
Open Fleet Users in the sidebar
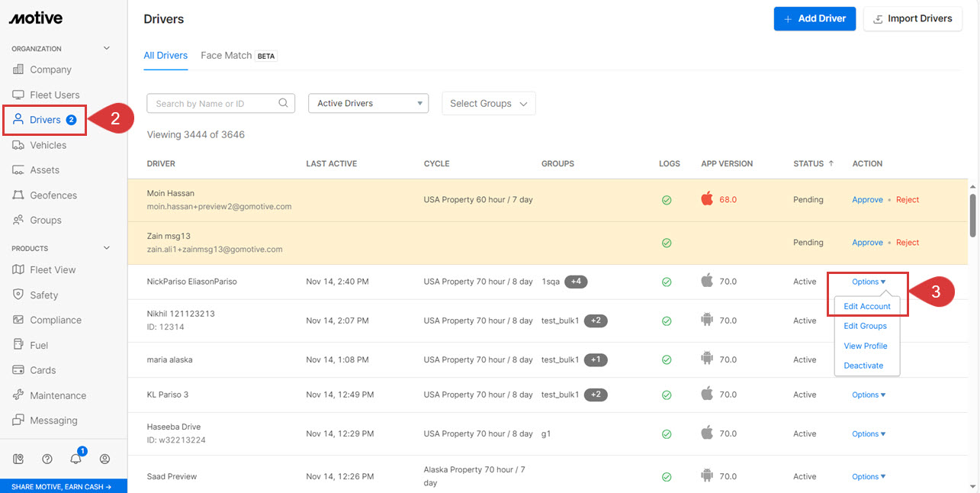click(47, 95)
